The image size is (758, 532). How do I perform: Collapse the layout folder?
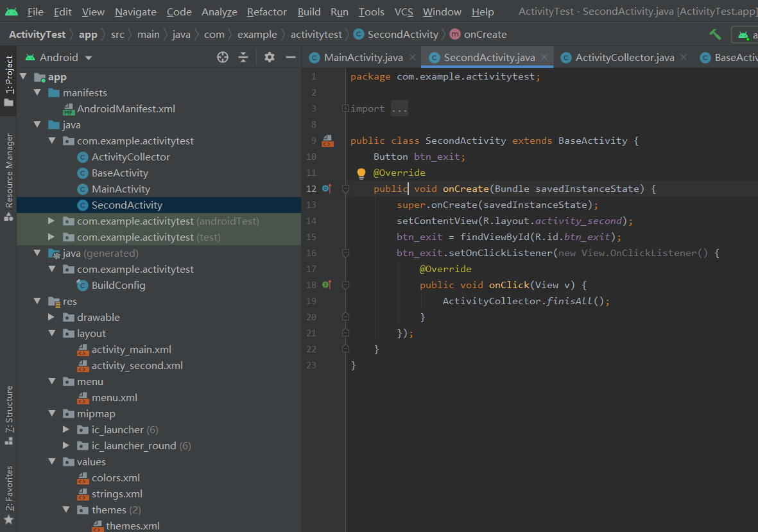click(x=52, y=333)
